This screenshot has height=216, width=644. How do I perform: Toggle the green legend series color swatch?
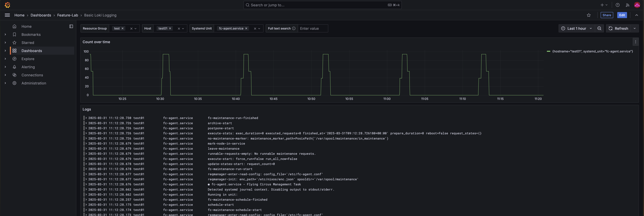click(548, 51)
